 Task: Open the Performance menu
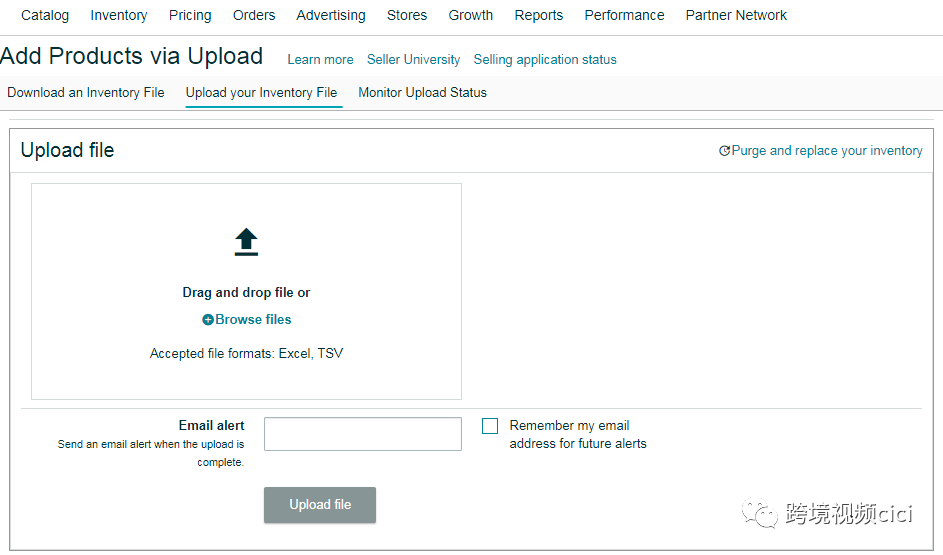(x=624, y=15)
